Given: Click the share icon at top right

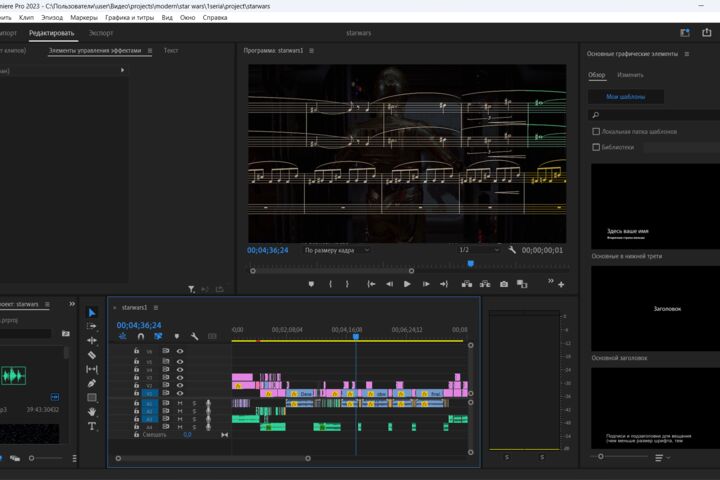Looking at the screenshot, I should tap(706, 33).
